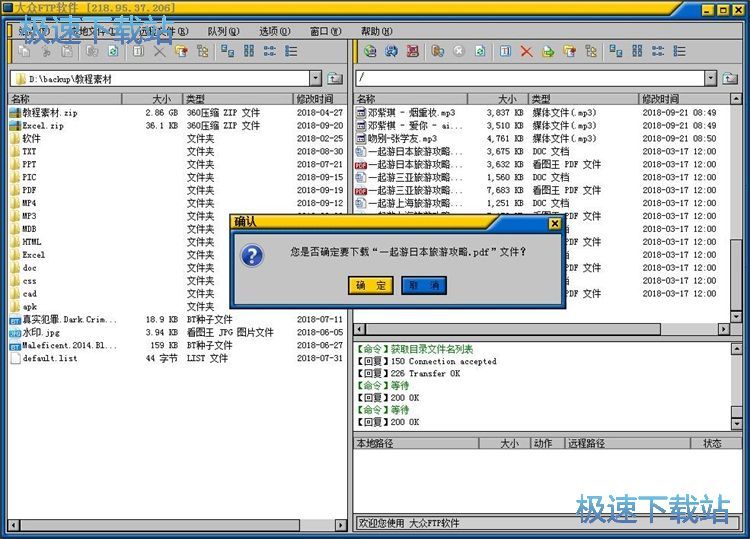Click remote list vertical scrollbar down arrow

pos(737,317)
